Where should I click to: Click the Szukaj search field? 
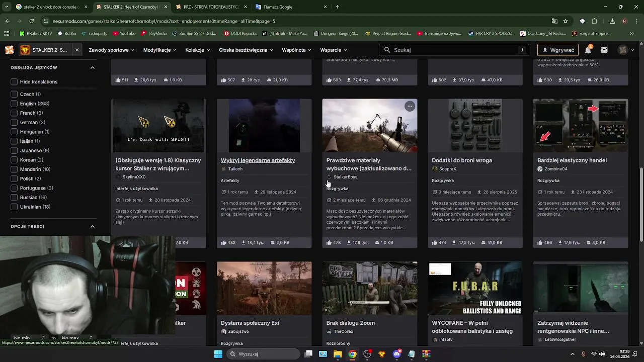coord(454,50)
